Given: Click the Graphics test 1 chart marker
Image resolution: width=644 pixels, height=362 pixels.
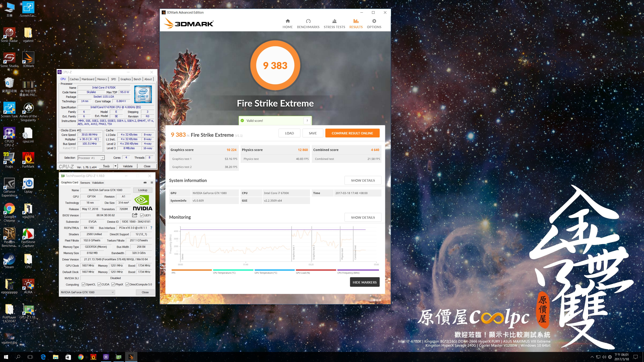Looking at the screenshot, I should (x=294, y=252).
